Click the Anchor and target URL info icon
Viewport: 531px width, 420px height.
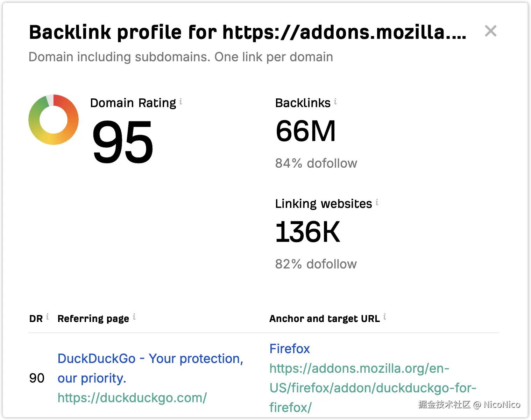click(384, 317)
